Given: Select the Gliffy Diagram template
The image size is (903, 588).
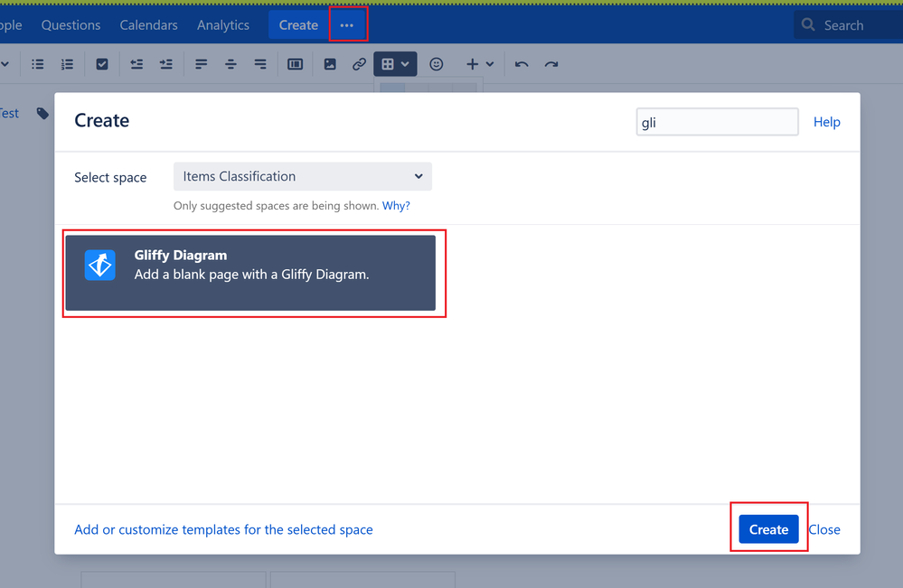Looking at the screenshot, I should pos(250,273).
